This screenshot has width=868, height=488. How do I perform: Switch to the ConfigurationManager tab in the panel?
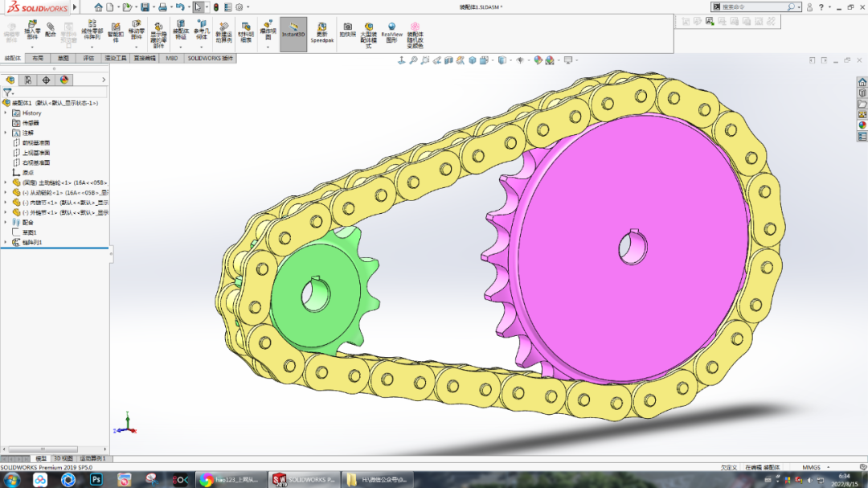point(46,80)
